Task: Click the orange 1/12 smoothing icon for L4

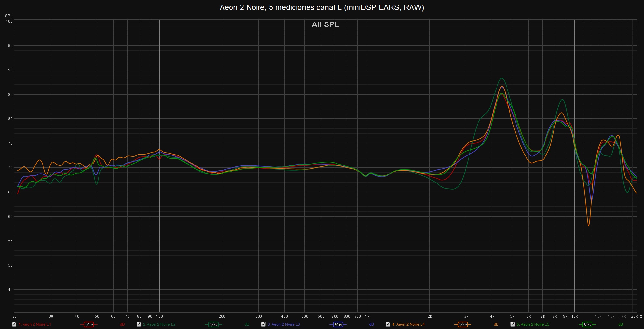Action: click(x=463, y=324)
